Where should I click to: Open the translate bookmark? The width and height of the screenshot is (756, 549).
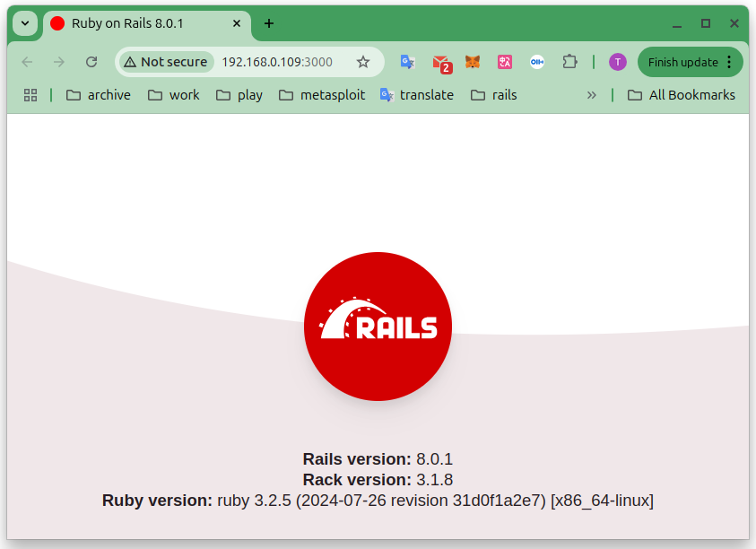tap(417, 95)
